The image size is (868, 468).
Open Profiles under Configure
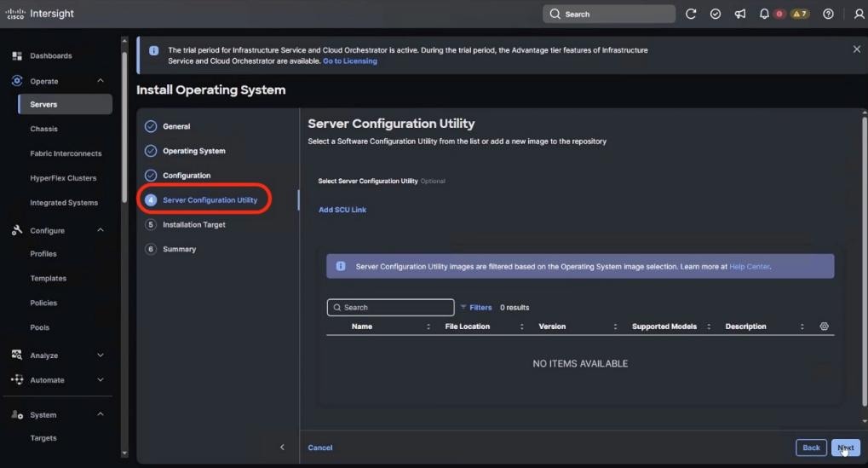pos(43,254)
